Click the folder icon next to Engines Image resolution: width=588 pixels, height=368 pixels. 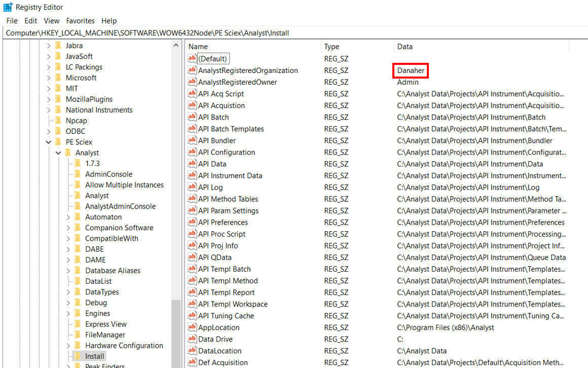point(78,313)
